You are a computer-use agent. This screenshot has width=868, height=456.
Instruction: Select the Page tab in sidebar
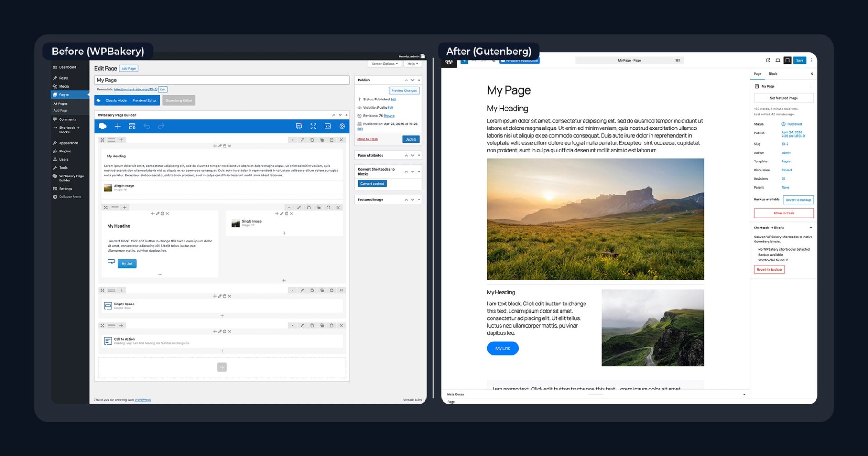(758, 74)
